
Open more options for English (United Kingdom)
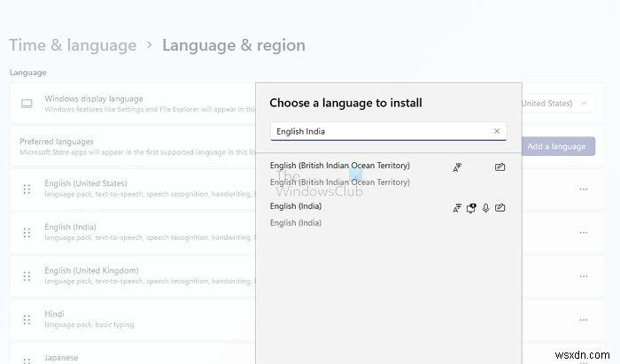click(584, 275)
